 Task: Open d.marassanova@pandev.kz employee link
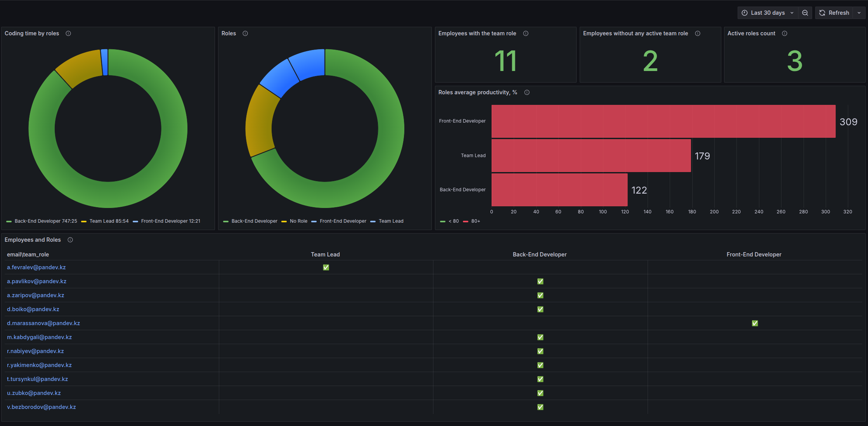[43, 323]
